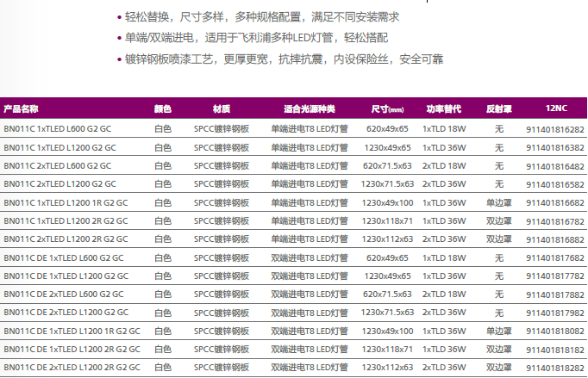Select the 颜色 column header

pos(163,109)
